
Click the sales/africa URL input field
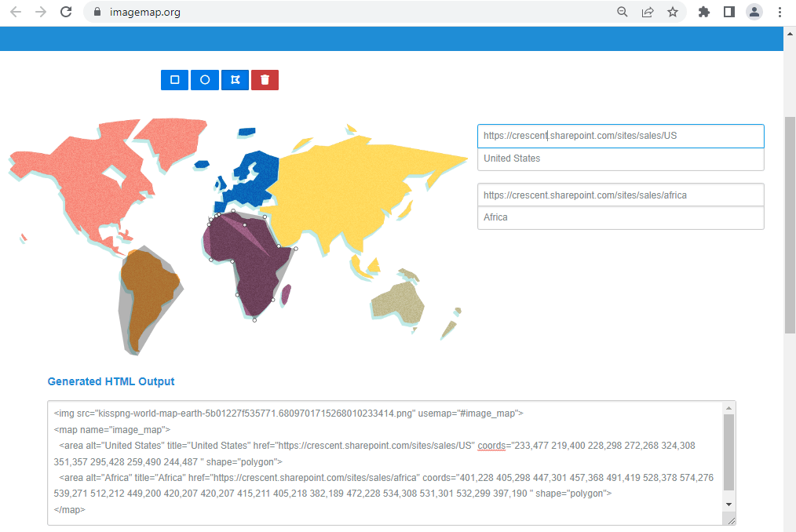(x=620, y=195)
